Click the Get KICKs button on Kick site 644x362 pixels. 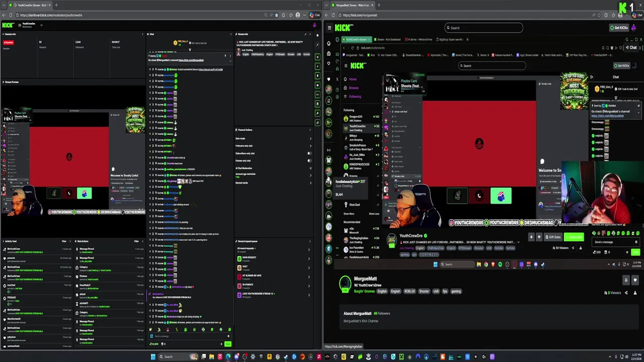[619, 28]
